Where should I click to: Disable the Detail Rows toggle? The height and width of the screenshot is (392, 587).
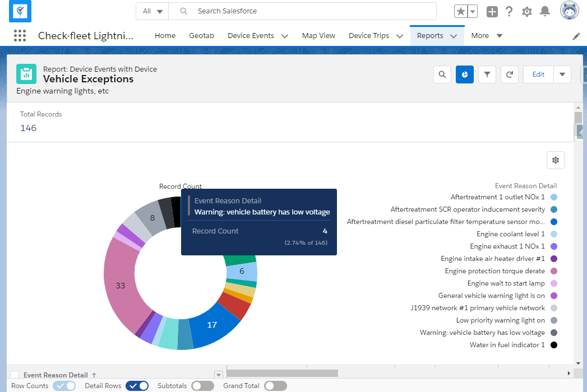pyautogui.click(x=137, y=386)
